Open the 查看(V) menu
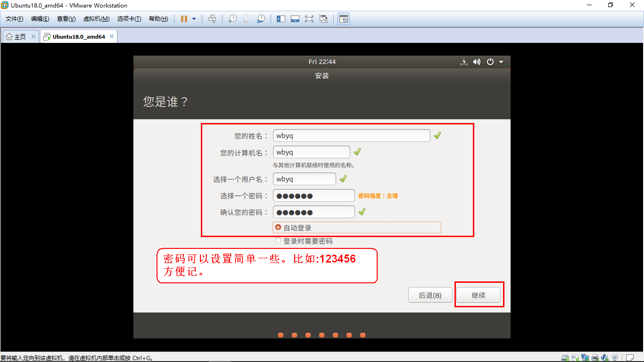 coord(66,19)
